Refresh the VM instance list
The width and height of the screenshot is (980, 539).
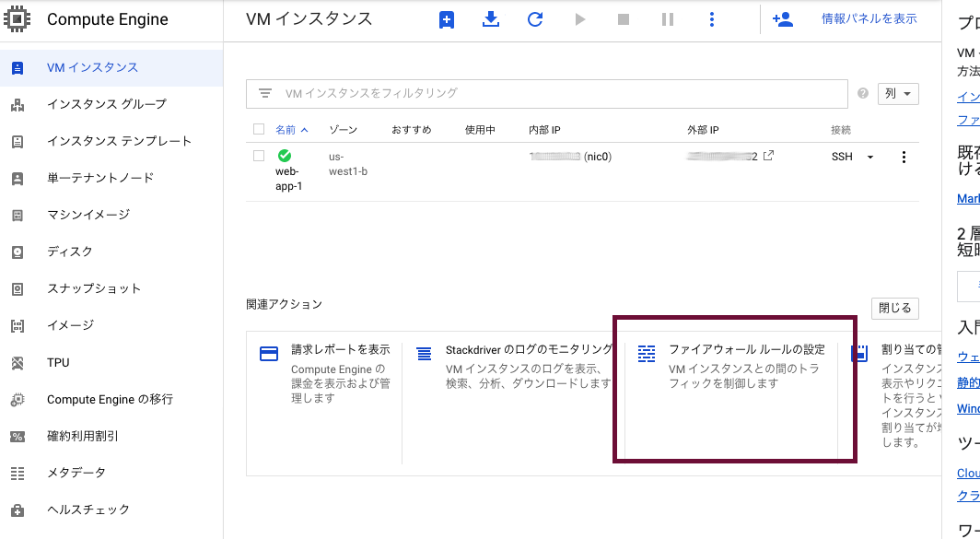pyautogui.click(x=535, y=18)
